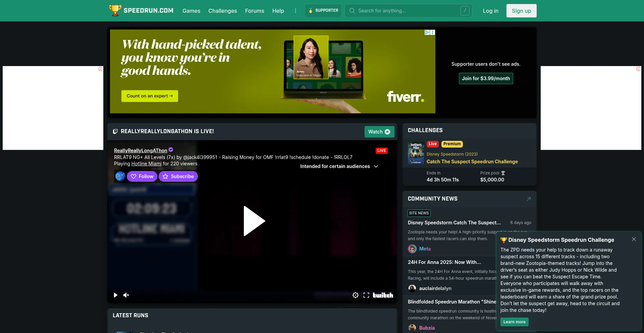Open the Challenges menu item

coord(222,11)
